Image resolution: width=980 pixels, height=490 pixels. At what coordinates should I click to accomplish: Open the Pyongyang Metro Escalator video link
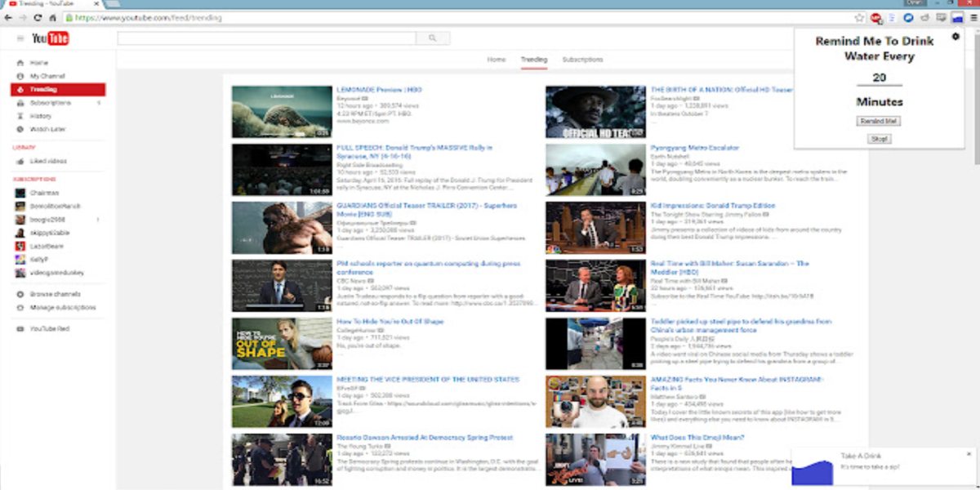pos(695,148)
